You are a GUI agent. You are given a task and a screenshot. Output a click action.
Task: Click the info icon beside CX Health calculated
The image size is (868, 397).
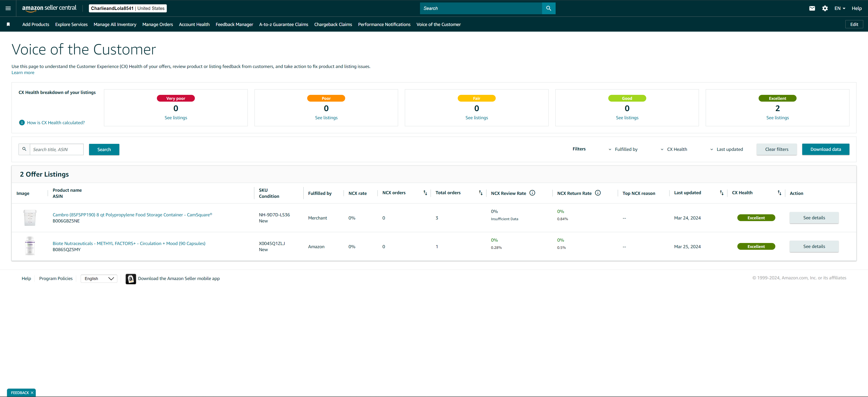[x=22, y=123]
